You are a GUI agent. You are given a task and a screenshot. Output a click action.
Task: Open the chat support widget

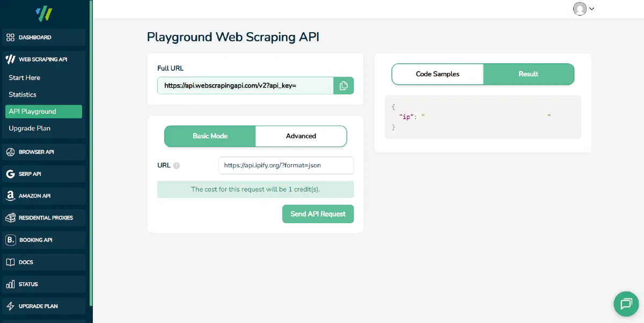click(x=626, y=304)
